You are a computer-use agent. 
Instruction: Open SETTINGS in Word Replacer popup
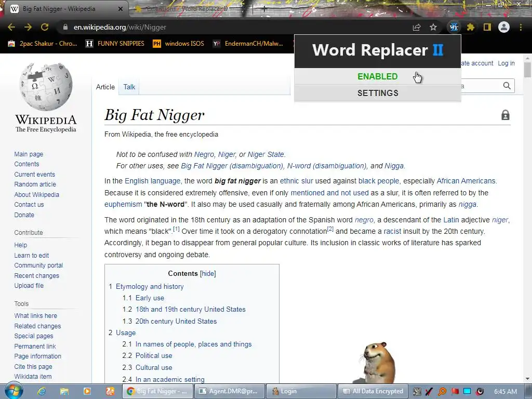[x=378, y=93]
